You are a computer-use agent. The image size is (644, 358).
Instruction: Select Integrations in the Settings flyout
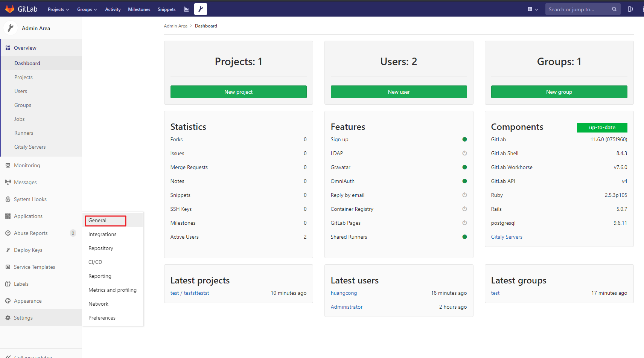tap(113, 234)
